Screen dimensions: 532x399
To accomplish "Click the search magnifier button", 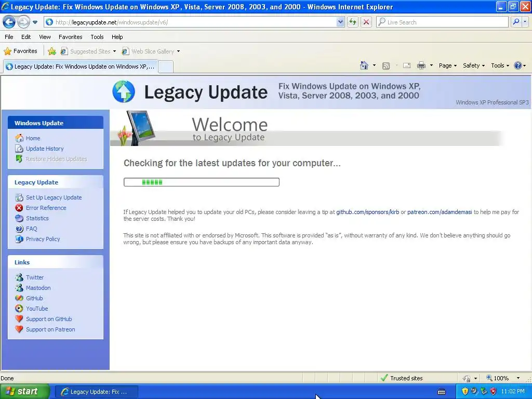I will [516, 22].
